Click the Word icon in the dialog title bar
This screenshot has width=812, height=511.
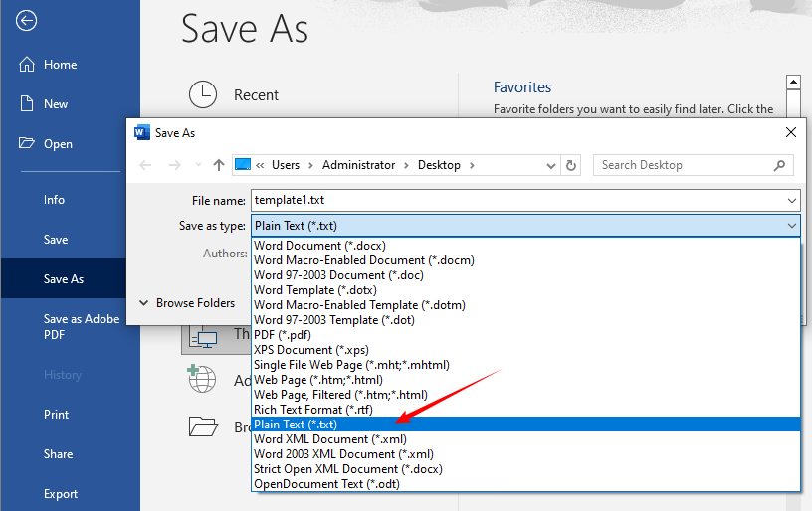142,133
